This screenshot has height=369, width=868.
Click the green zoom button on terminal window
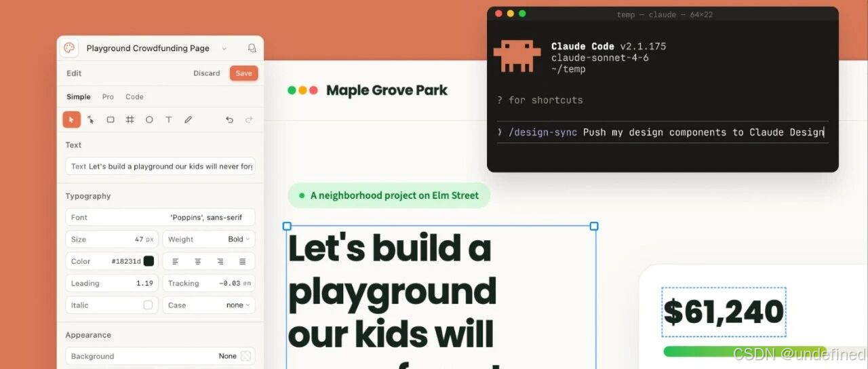pyautogui.click(x=522, y=14)
